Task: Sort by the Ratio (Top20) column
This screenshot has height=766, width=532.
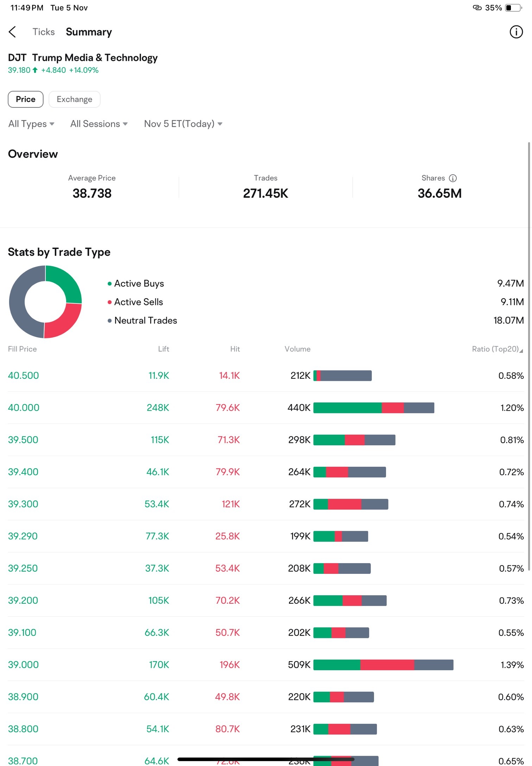Action: (497, 349)
